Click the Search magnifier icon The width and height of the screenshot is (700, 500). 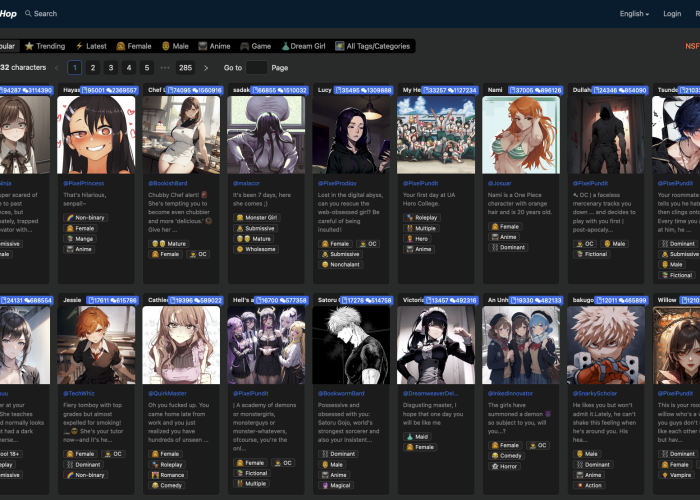[28, 13]
